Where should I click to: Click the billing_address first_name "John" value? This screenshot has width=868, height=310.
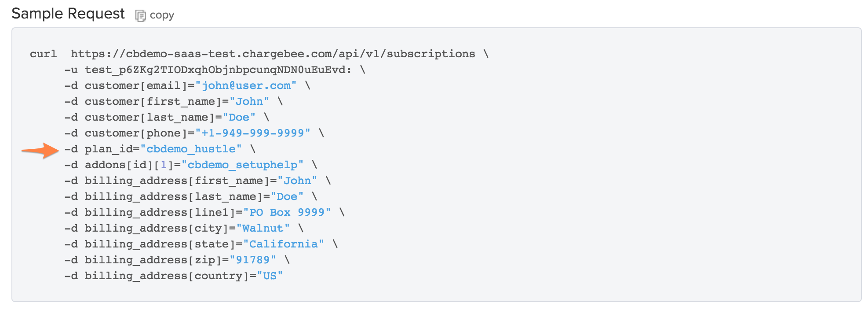(x=297, y=181)
